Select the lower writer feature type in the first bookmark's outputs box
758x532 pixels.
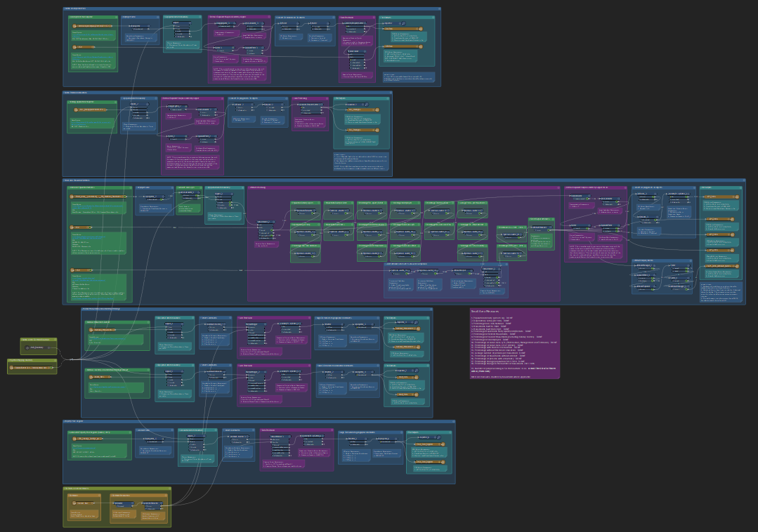click(x=403, y=47)
